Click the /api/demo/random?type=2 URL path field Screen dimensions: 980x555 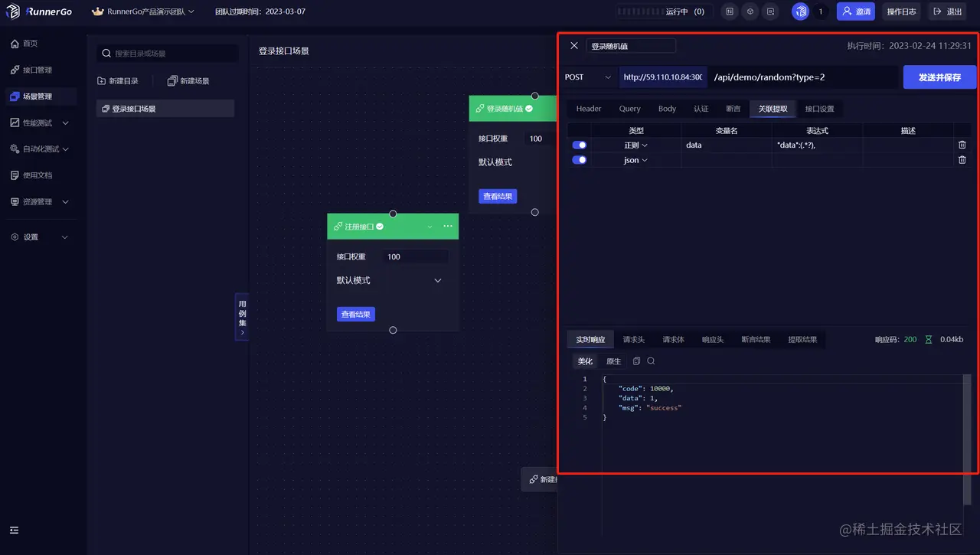point(803,77)
